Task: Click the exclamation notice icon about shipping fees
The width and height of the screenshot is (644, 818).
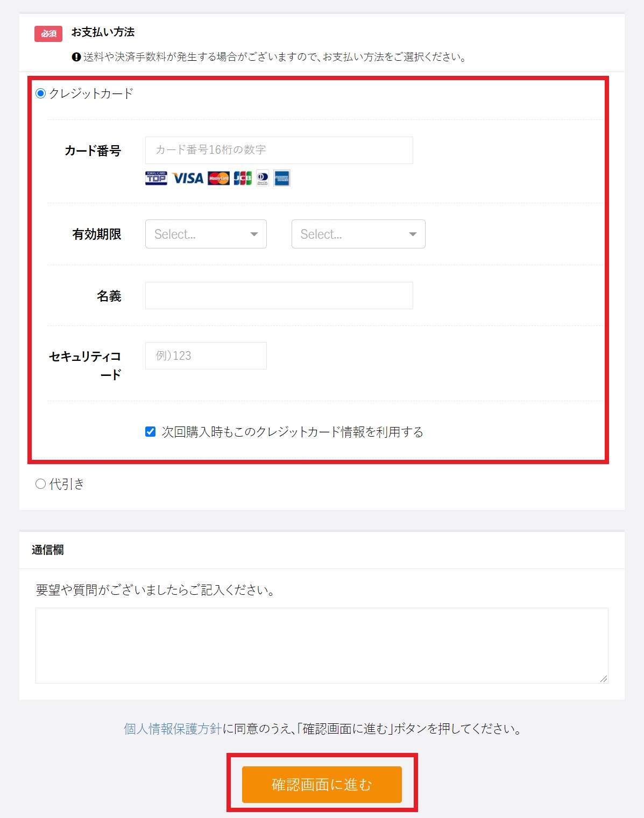Action: coord(76,57)
